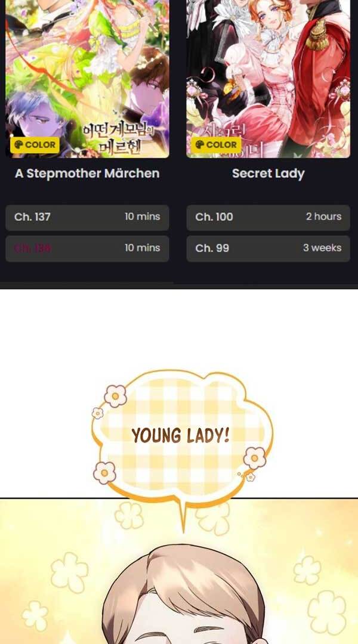This screenshot has height=644, width=358.
Task: Open the Secret Lady cover thumbnail
Action: 268,79
